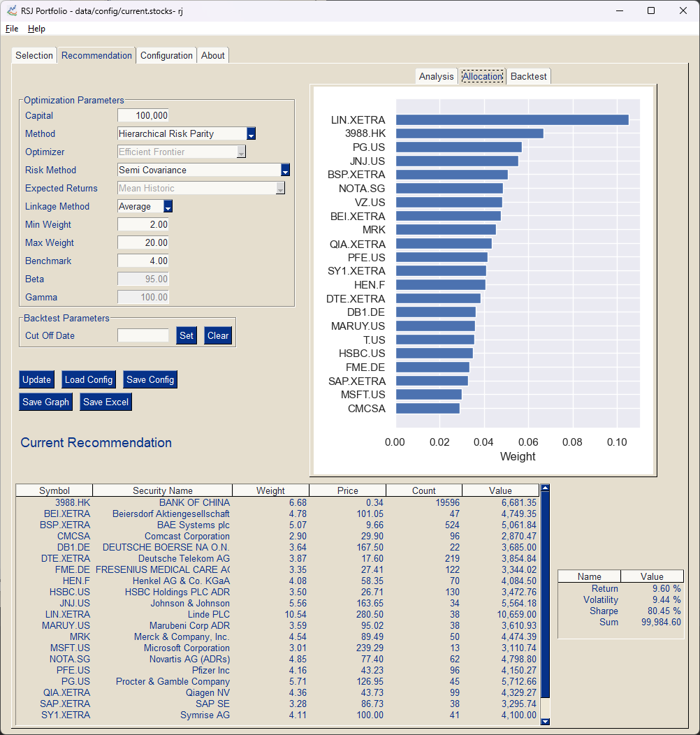
Task: Click the Sharpe value 80.45 %
Action: (x=664, y=611)
